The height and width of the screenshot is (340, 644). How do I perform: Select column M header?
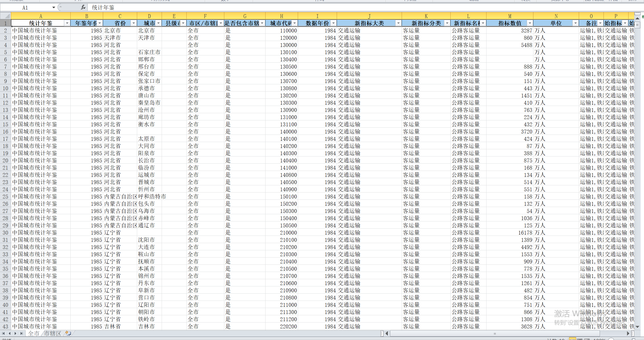[x=509, y=16]
